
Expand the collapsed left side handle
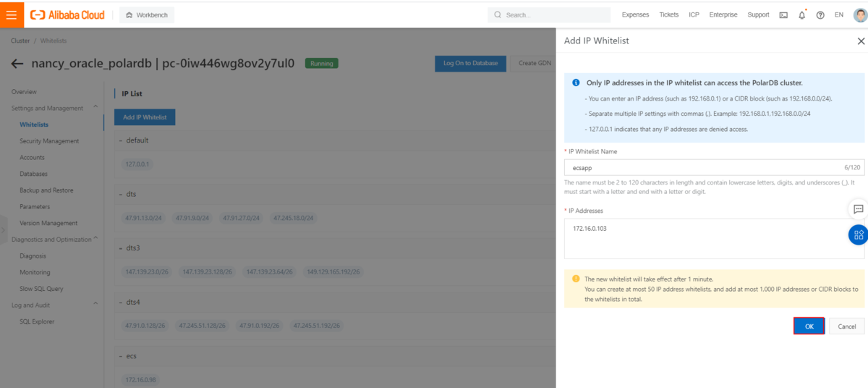[3, 231]
